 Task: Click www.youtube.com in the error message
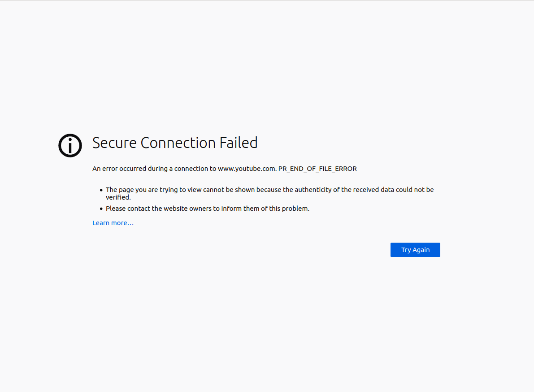246,169
